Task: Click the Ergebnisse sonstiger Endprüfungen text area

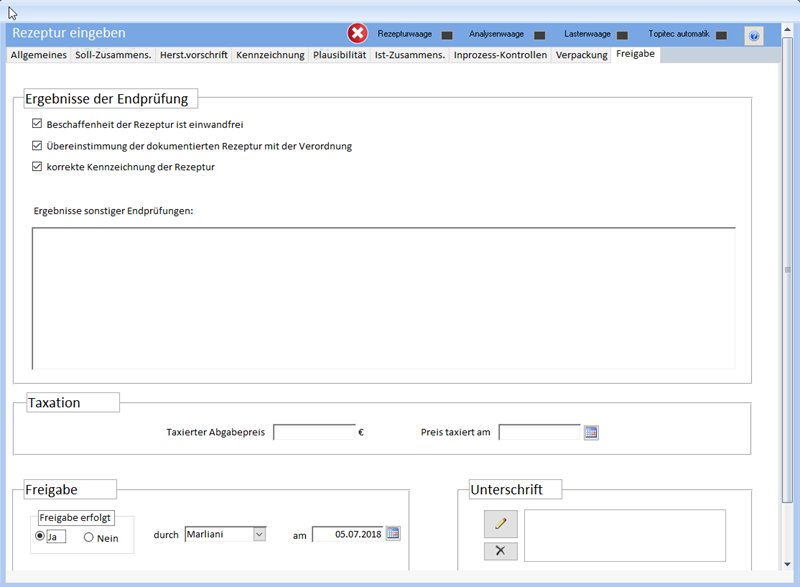Action: (x=384, y=298)
